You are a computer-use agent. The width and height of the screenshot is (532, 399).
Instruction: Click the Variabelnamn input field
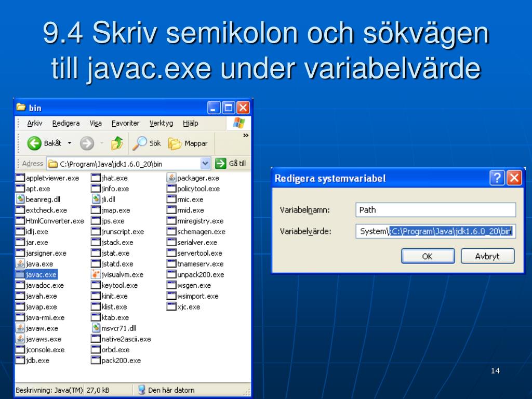tap(436, 210)
